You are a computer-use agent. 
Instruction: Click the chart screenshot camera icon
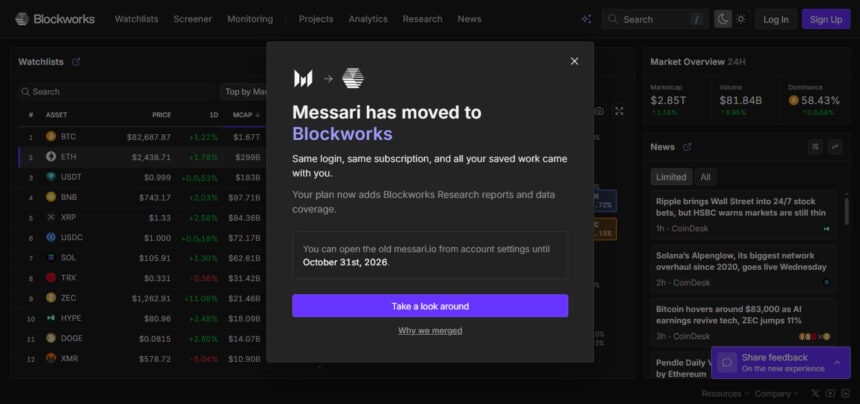click(x=599, y=111)
